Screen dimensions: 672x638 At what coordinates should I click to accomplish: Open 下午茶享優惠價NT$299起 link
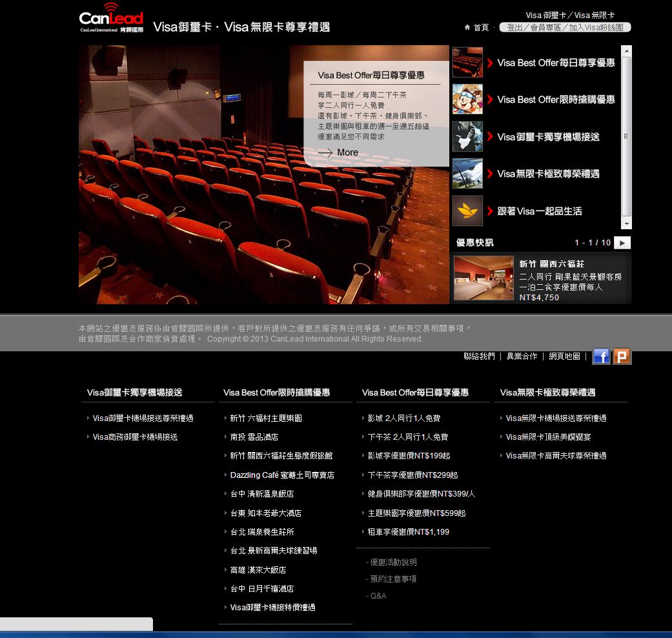point(412,475)
